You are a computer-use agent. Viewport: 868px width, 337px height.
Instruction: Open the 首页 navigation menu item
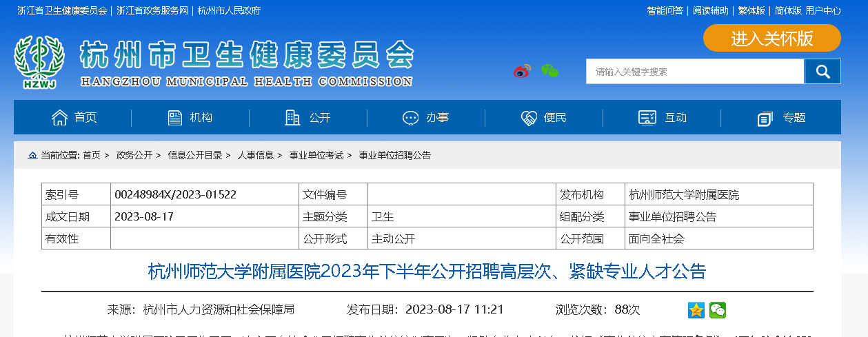(x=74, y=118)
